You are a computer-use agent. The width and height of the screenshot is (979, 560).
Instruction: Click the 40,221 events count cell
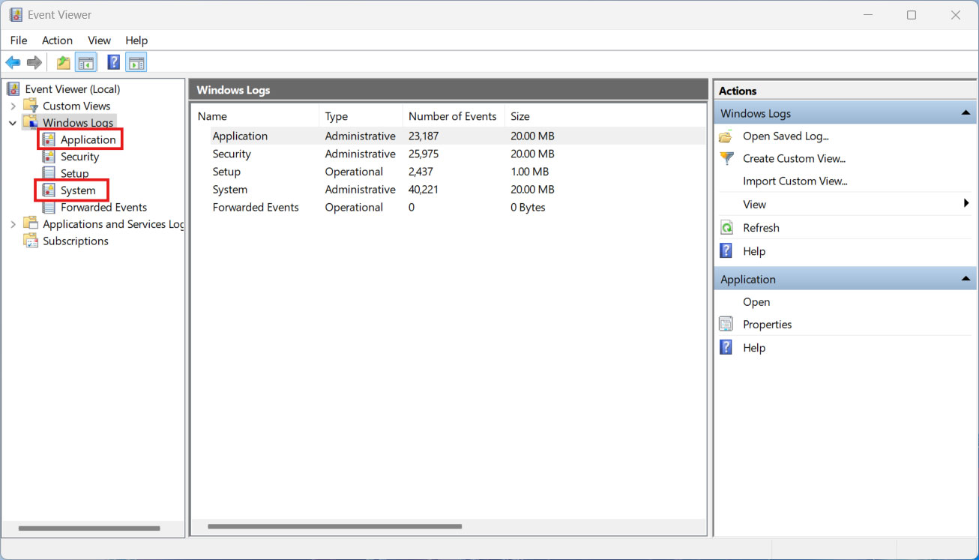424,190
